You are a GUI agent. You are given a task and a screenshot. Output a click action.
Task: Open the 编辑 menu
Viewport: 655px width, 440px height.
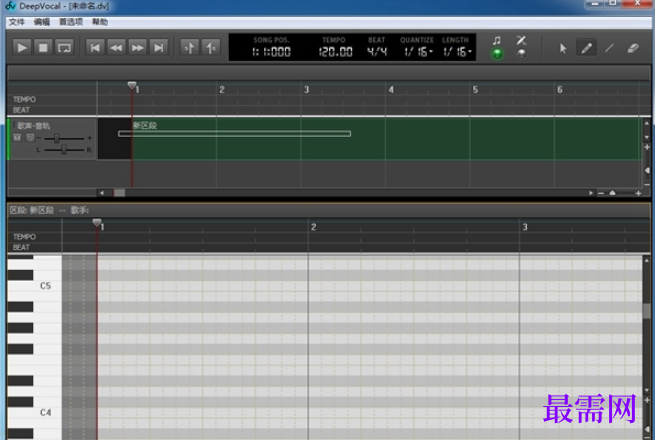(x=41, y=22)
